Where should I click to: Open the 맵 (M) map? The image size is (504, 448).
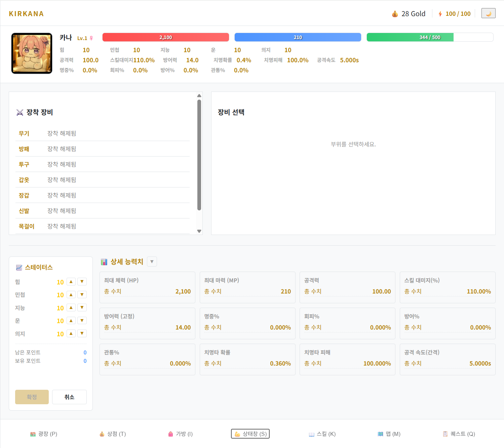click(389, 434)
